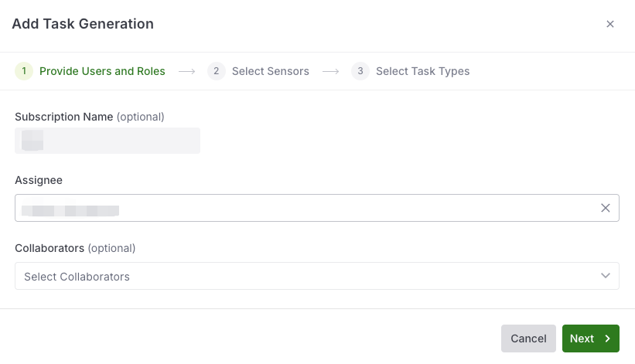Screen dimensions: 635x364
Task: Open the Select Collaborators combo box
Action: [317, 276]
